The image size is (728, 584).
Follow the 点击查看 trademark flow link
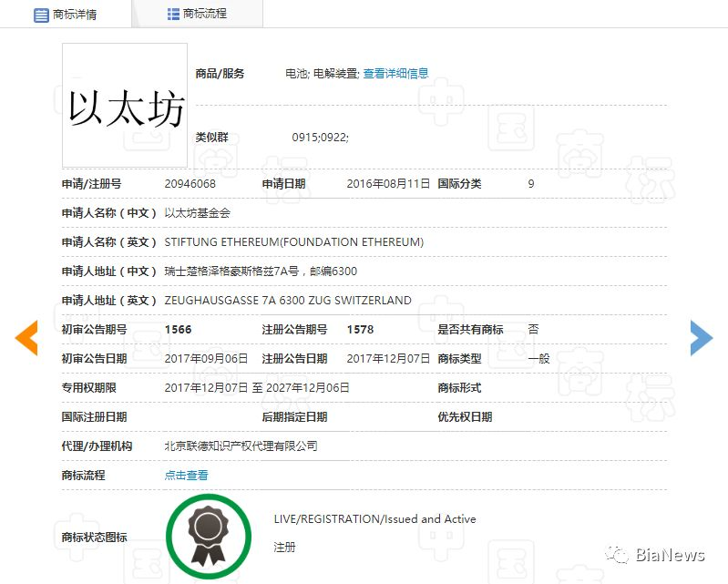click(186, 476)
